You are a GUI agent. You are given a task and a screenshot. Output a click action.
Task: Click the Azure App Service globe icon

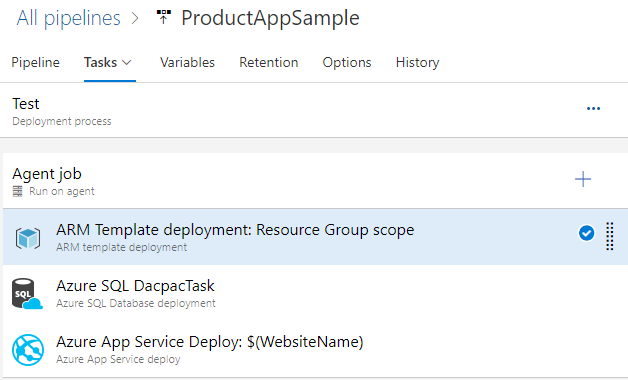tap(28, 350)
